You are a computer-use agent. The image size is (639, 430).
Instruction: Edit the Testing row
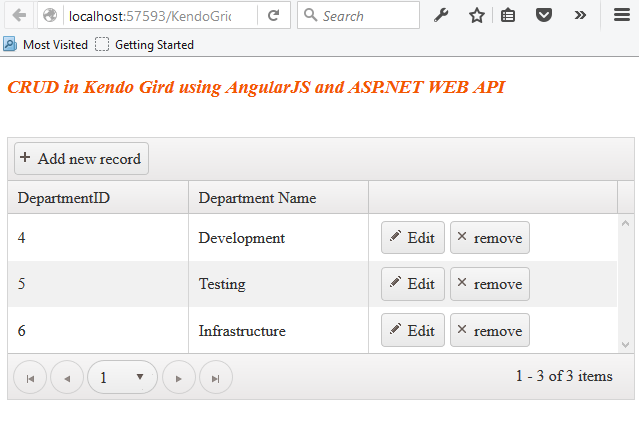coord(413,284)
